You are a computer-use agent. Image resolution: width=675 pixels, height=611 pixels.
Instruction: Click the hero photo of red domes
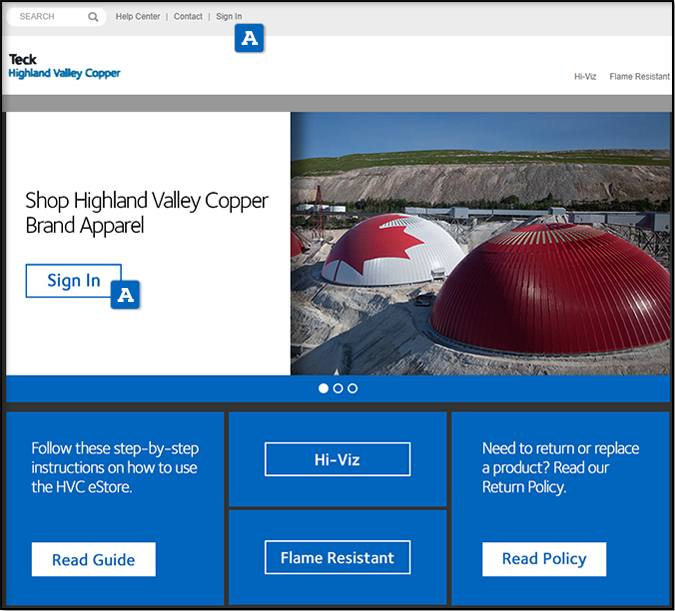[x=480, y=243]
